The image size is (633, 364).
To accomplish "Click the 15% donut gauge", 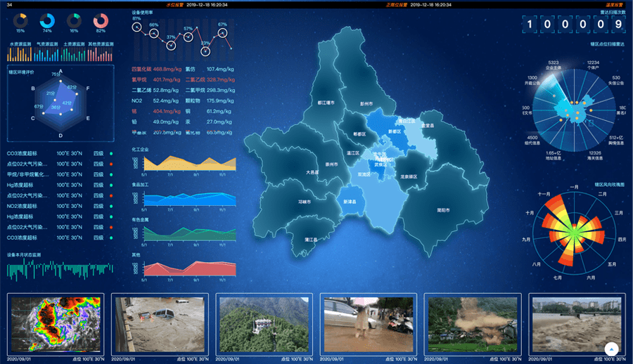I will 20,21.
